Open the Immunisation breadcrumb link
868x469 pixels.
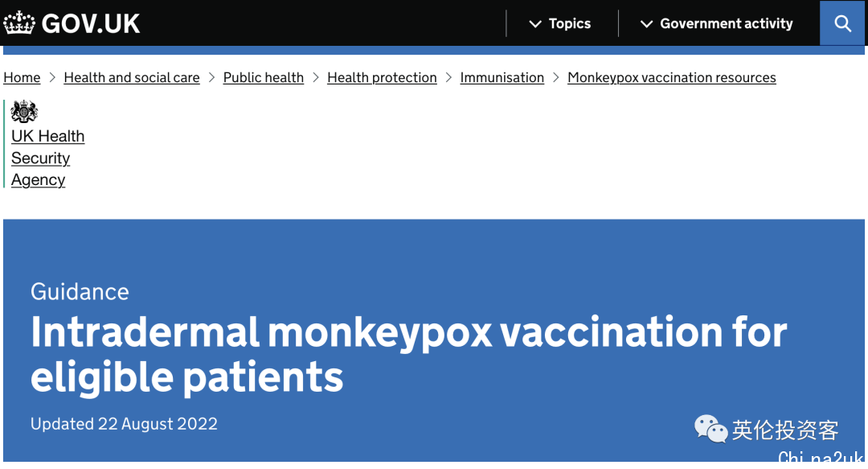502,77
